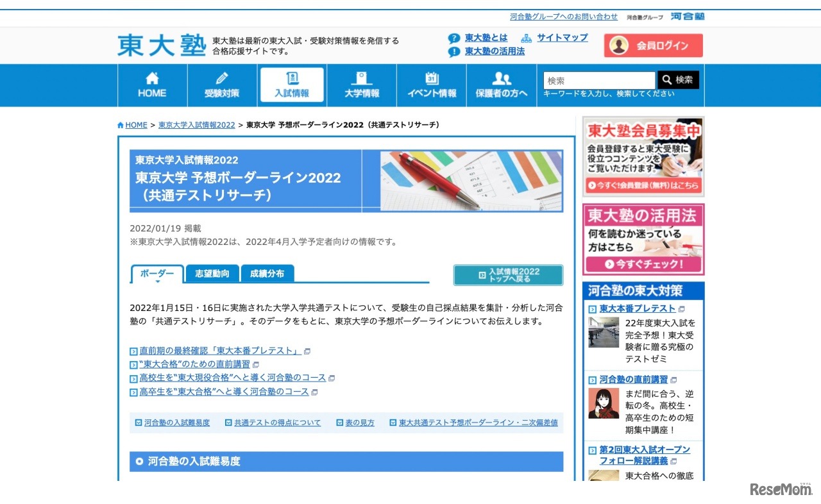Click the arrow icon before 河合塾の入試難易度 anchor
Image resolution: width=821 pixels, height=504 pixels.
click(x=139, y=423)
